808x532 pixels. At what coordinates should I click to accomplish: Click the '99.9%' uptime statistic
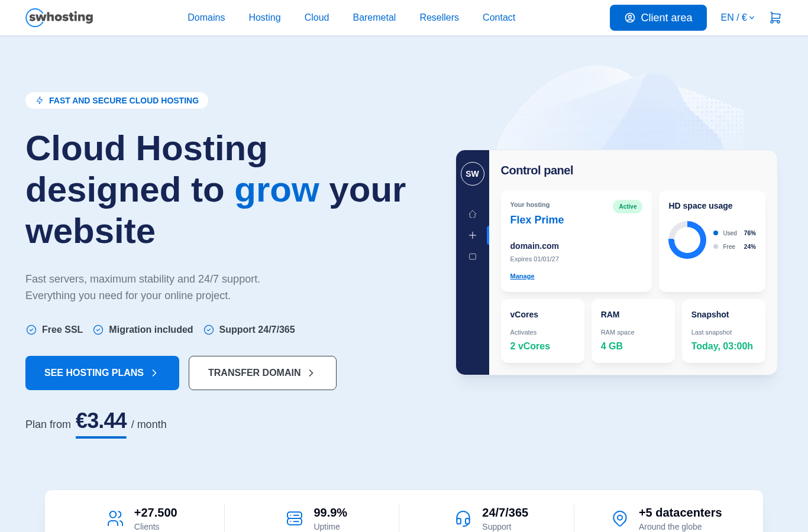pyautogui.click(x=331, y=512)
